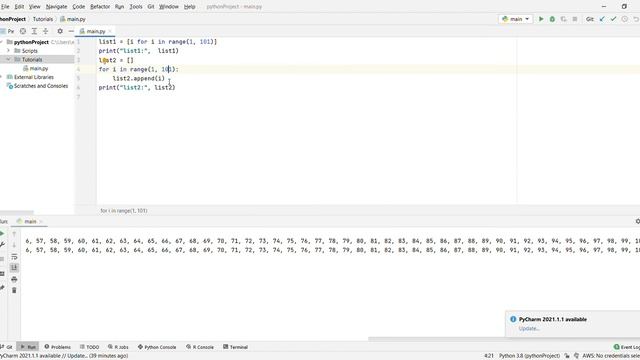Rerun main from the Run panel sidebar
The image size is (640, 360).
[2, 234]
